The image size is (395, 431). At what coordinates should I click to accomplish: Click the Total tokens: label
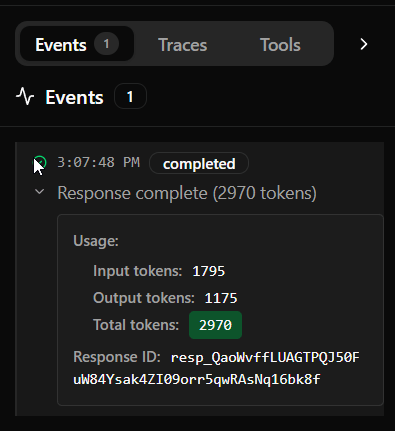pyautogui.click(x=136, y=325)
